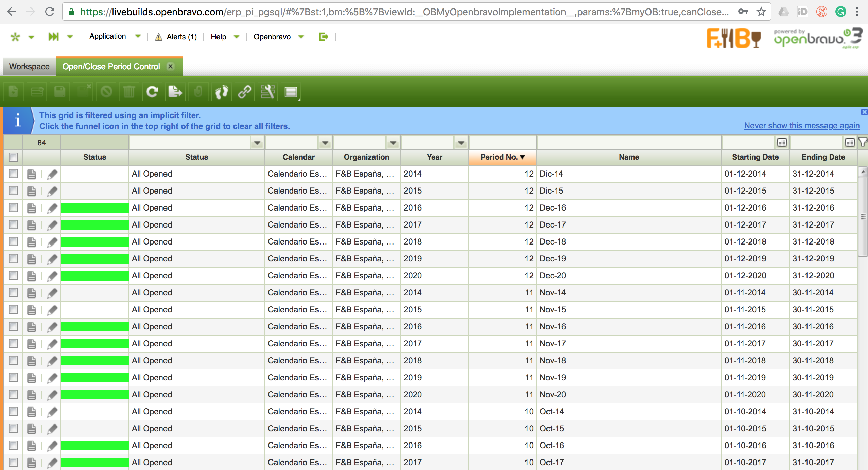Click the Export to spreadsheet icon

(x=175, y=92)
